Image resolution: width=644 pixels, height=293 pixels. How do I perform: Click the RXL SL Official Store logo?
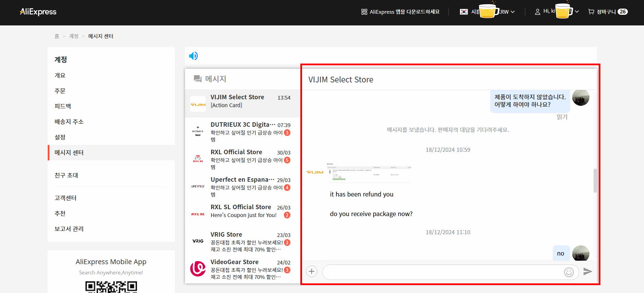pos(198,214)
